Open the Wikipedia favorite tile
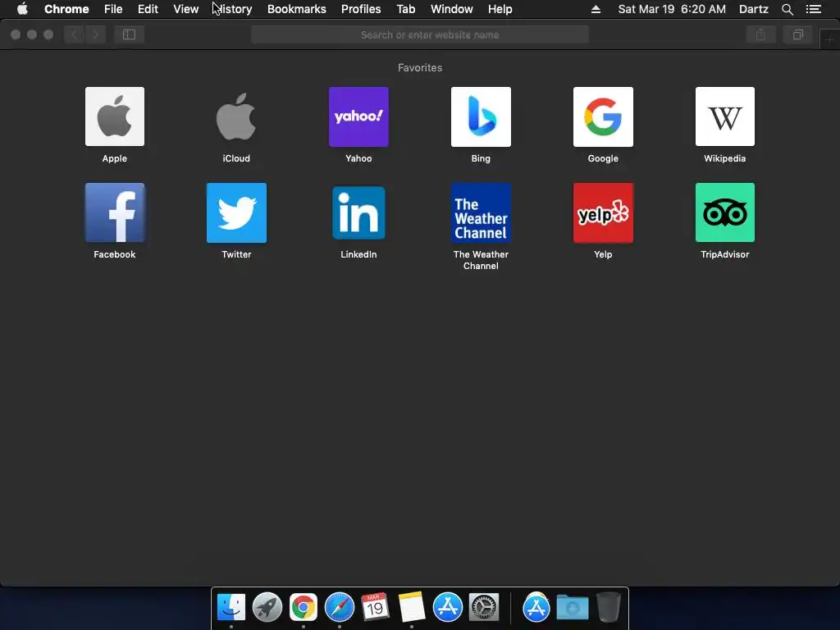 point(725,116)
